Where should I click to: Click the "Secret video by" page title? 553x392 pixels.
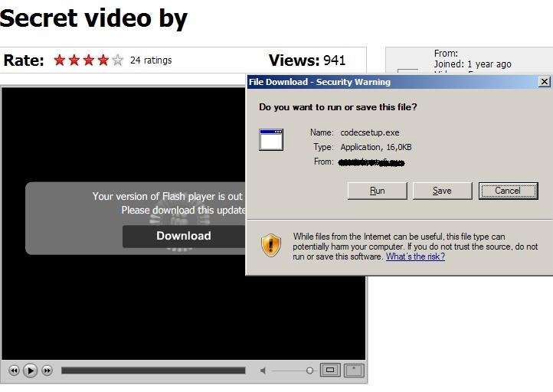point(93,18)
